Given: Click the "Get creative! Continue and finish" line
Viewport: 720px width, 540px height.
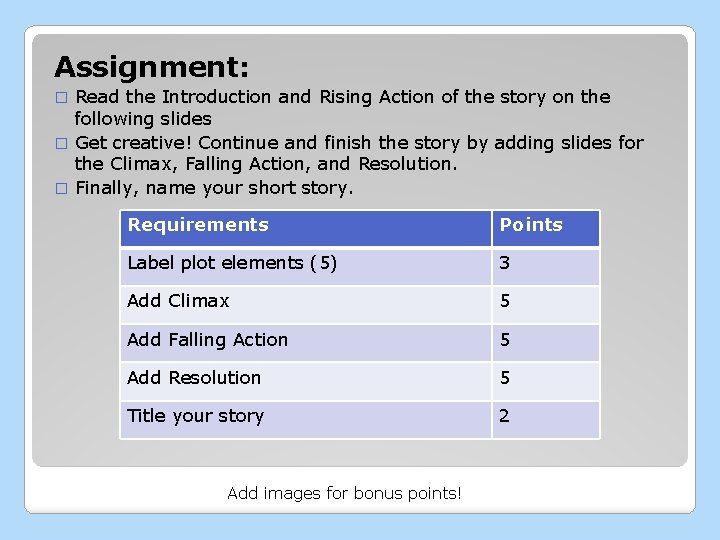Looking at the screenshot, I should [360, 144].
